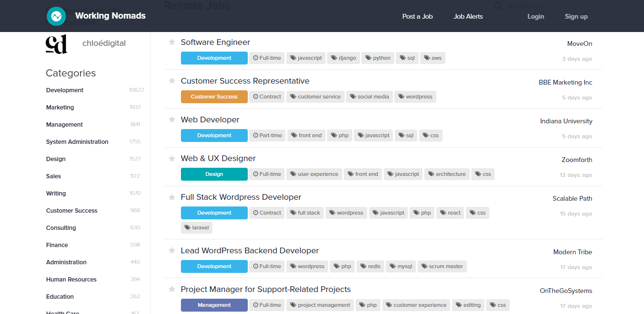Click the Login link
Image resolution: width=644 pixels, height=314 pixels.
tap(536, 16)
